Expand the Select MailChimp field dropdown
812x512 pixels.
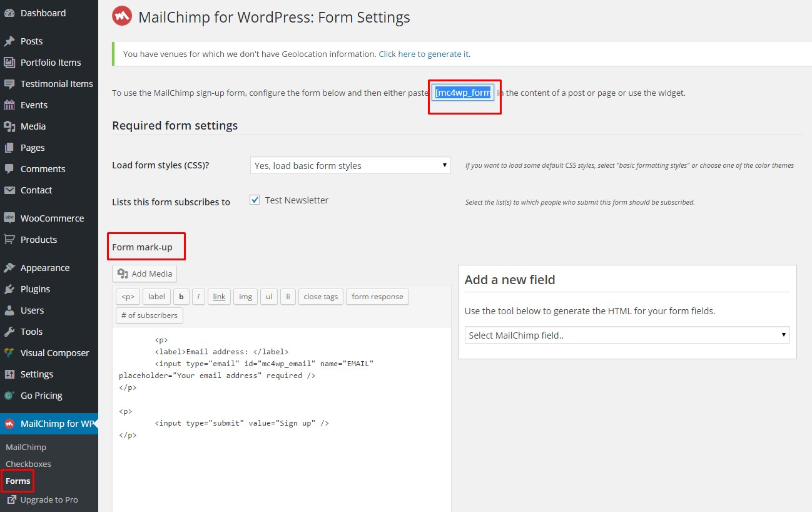click(627, 335)
